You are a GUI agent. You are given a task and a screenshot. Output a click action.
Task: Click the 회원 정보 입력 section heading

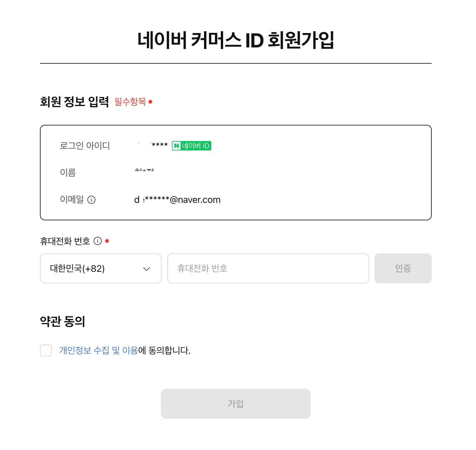pyautogui.click(x=74, y=102)
